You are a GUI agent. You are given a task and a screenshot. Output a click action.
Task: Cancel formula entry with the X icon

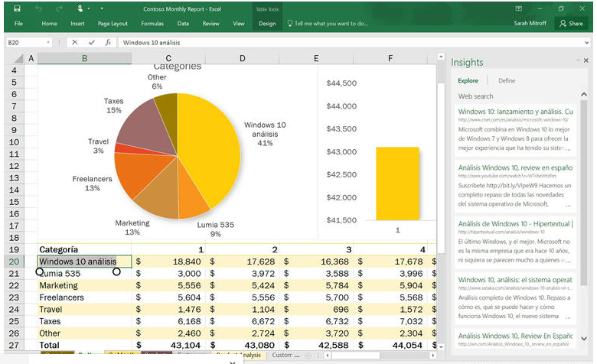tap(75, 42)
